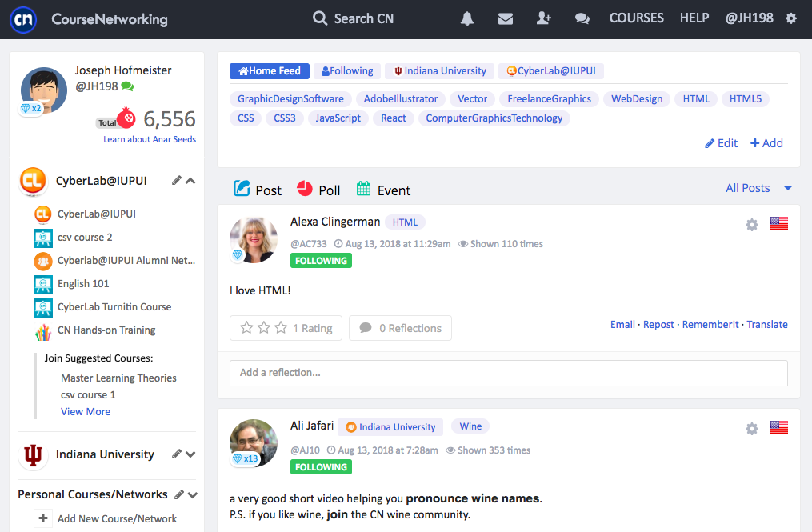Viewport: 812px width, 532px height.
Task: Open post options gear on Alexa Clingerman's post
Action: [x=752, y=224]
